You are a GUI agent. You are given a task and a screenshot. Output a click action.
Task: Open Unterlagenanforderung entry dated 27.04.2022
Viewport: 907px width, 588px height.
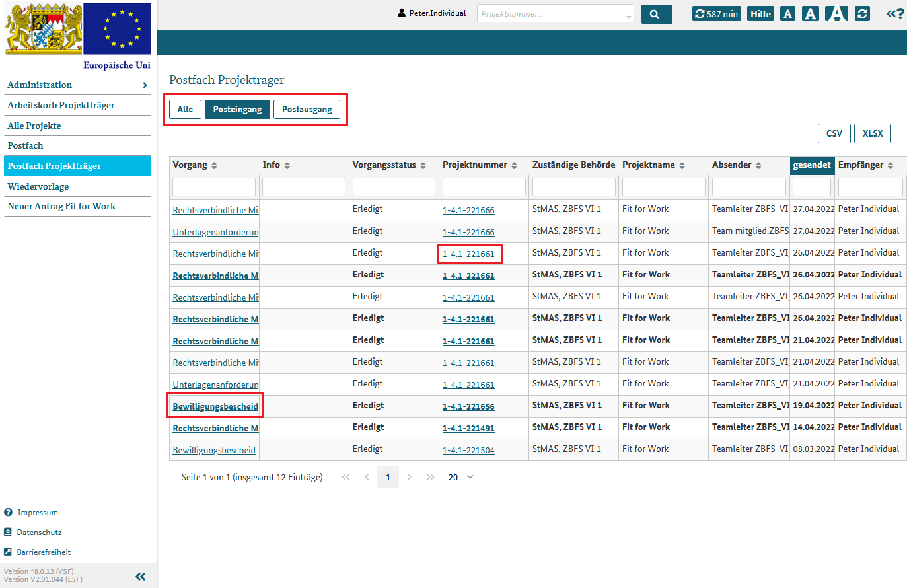[x=215, y=232]
